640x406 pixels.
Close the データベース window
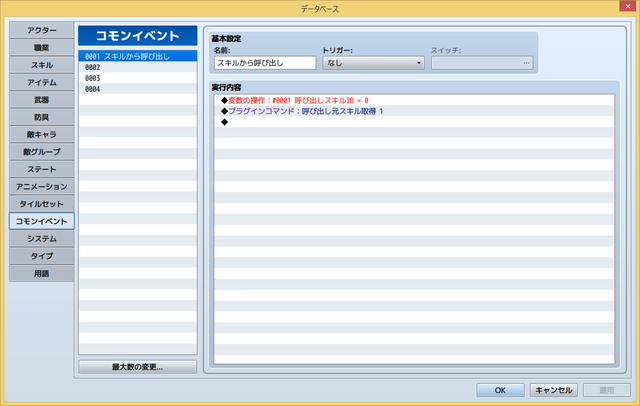click(x=628, y=6)
